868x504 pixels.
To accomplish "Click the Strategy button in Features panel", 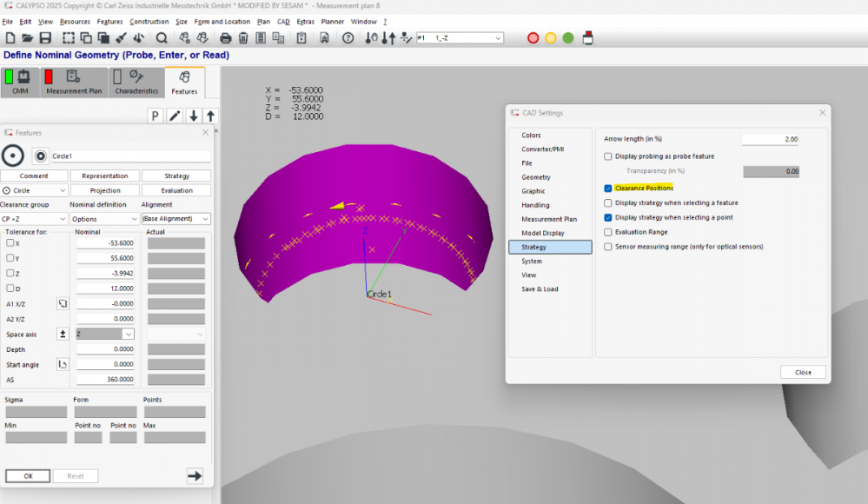I will coord(176,176).
